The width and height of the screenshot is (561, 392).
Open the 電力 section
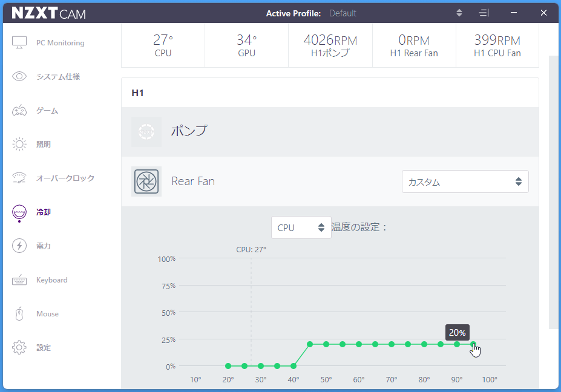[x=44, y=246]
